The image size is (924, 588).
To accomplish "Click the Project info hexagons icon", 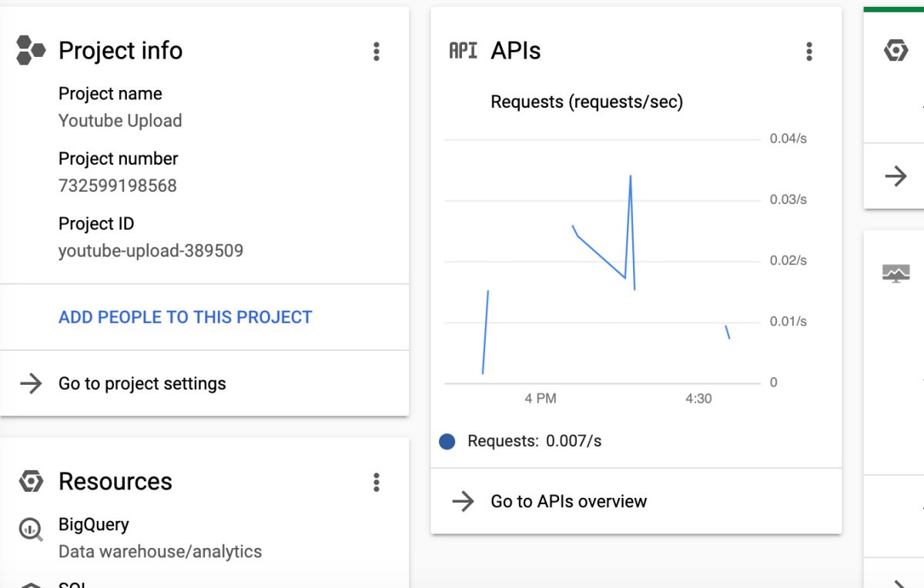I will click(x=31, y=51).
